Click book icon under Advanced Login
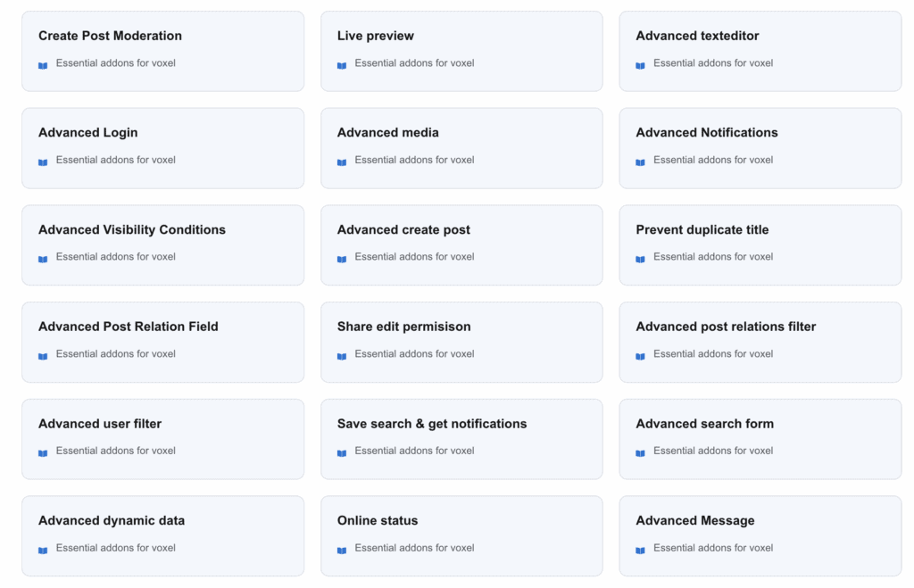Screen dimensions: 914x588 [43, 162]
